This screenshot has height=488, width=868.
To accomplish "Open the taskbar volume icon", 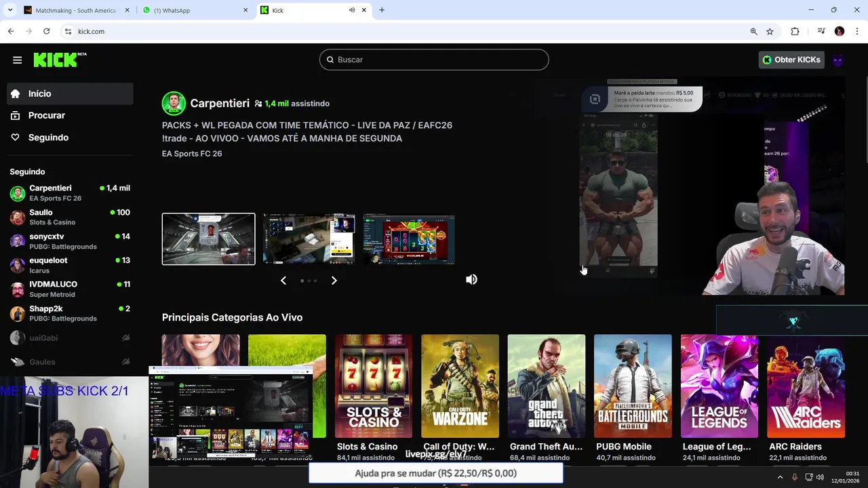I will pos(820,477).
